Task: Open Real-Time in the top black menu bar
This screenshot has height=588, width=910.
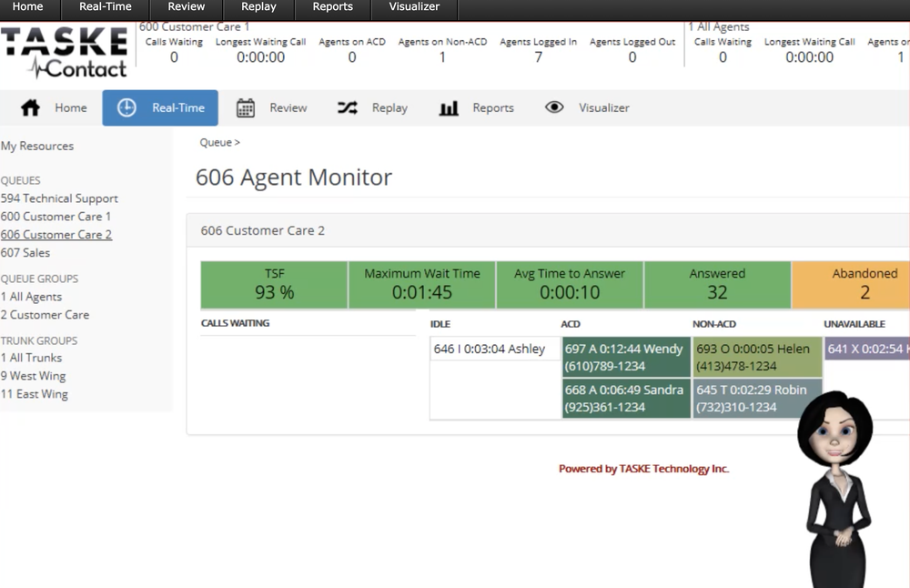Action: pyautogui.click(x=105, y=7)
